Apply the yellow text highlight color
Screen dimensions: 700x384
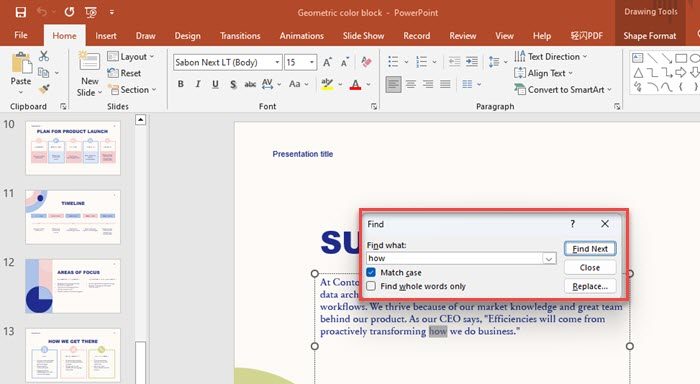pos(327,84)
